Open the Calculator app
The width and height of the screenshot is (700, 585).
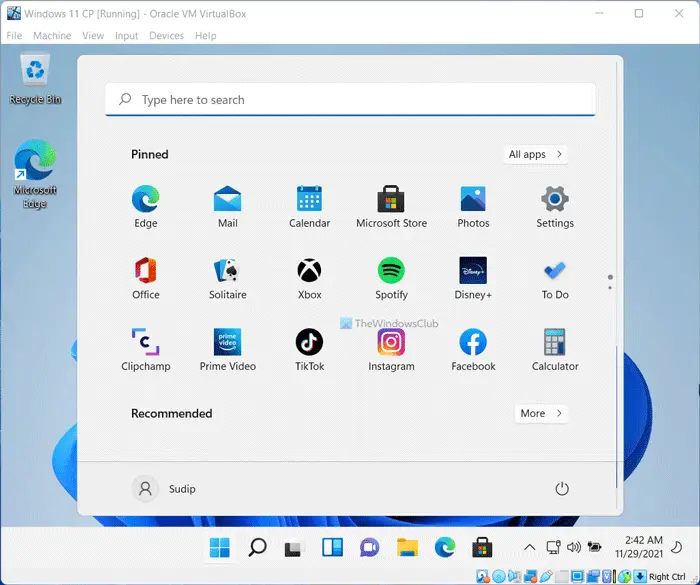tap(555, 349)
